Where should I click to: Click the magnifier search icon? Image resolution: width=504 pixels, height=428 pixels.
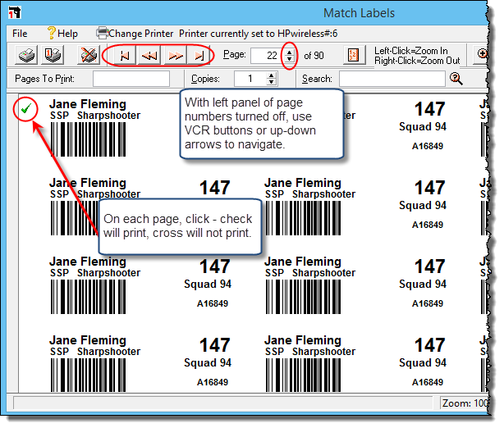(x=456, y=79)
